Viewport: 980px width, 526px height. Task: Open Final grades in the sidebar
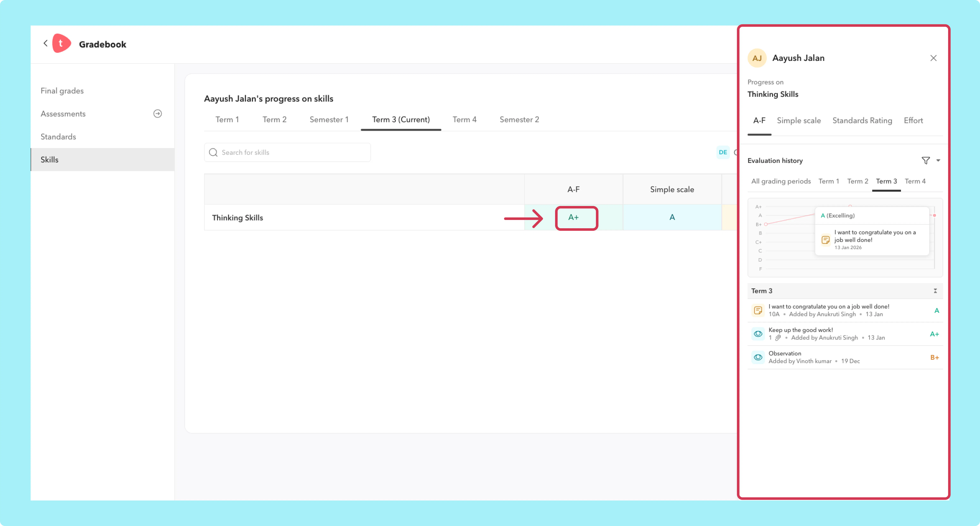(x=62, y=91)
